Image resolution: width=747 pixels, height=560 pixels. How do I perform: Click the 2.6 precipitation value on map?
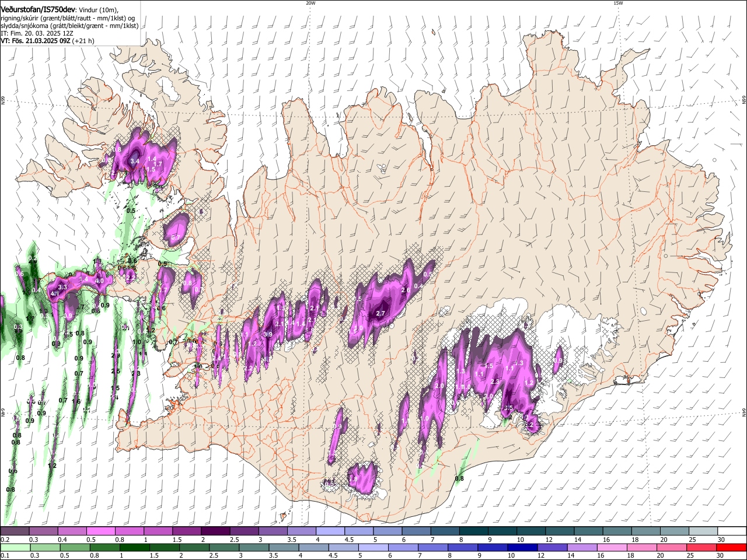[x=406, y=290]
